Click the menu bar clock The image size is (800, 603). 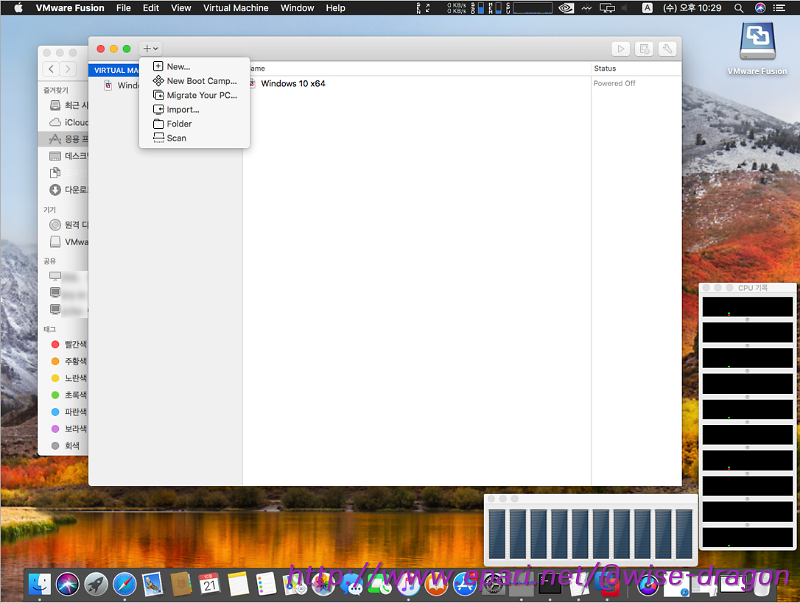[x=692, y=8]
